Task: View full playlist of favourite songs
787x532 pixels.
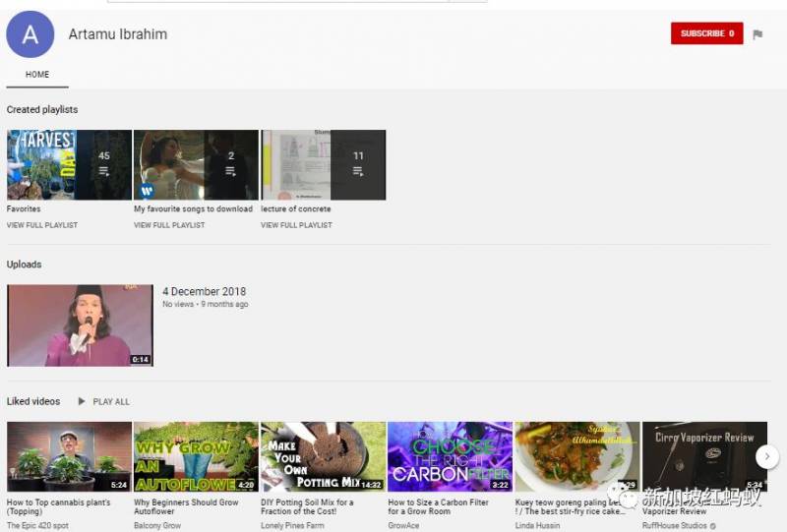Action: coord(169,225)
